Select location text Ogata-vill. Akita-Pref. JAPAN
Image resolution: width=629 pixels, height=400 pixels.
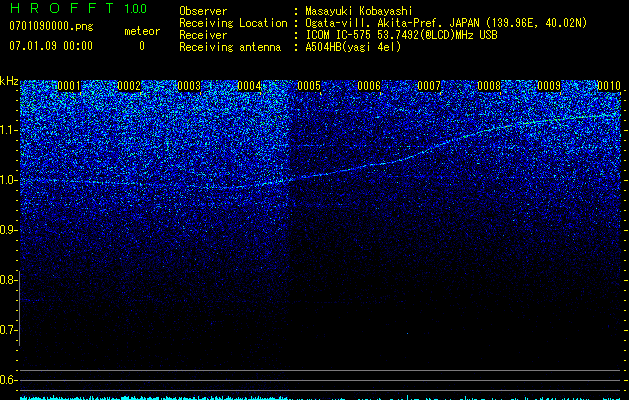tap(392, 23)
